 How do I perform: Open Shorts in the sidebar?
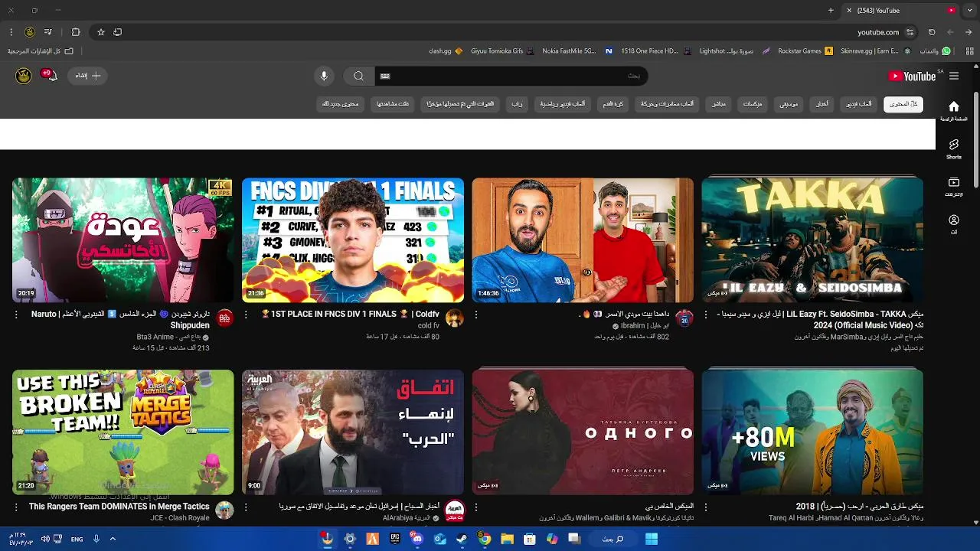[953, 148]
